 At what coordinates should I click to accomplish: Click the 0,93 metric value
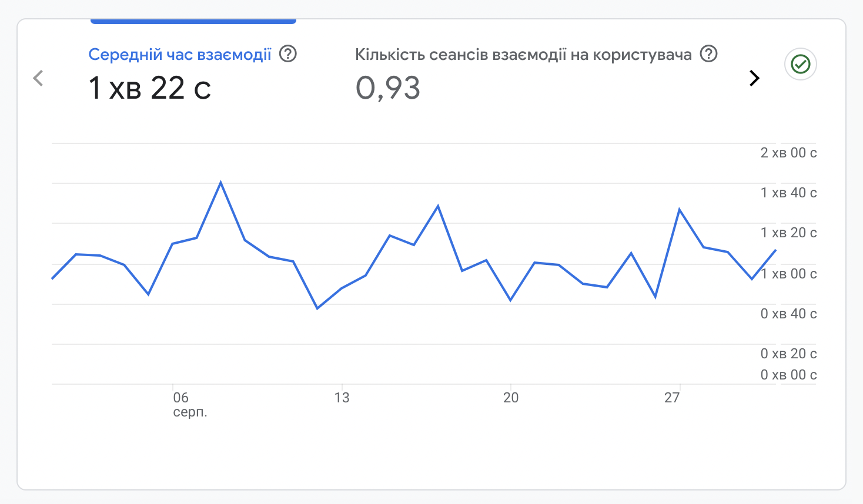click(388, 88)
